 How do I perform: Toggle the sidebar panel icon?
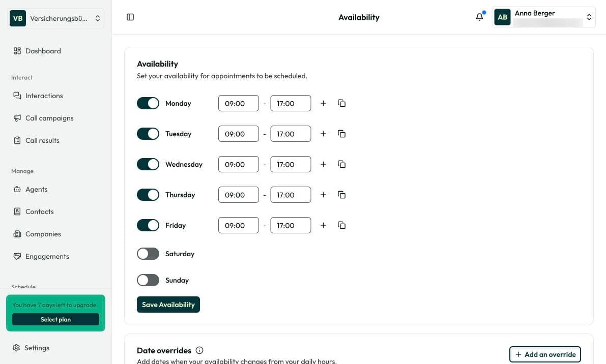click(x=130, y=17)
